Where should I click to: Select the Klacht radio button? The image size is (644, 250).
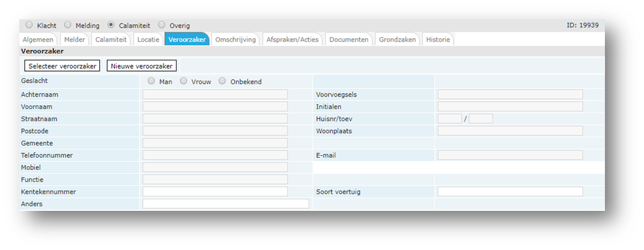(28, 25)
